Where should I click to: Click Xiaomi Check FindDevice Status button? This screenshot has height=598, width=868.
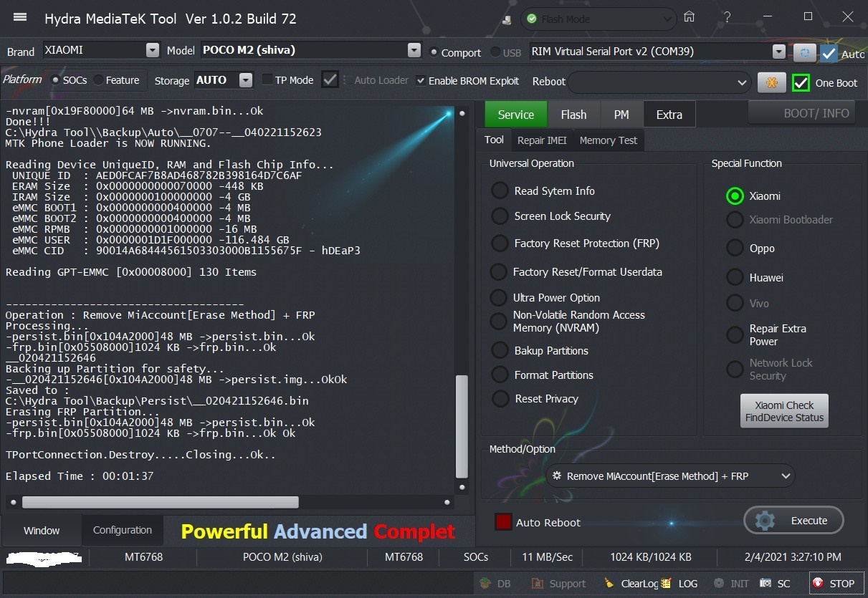tap(784, 411)
